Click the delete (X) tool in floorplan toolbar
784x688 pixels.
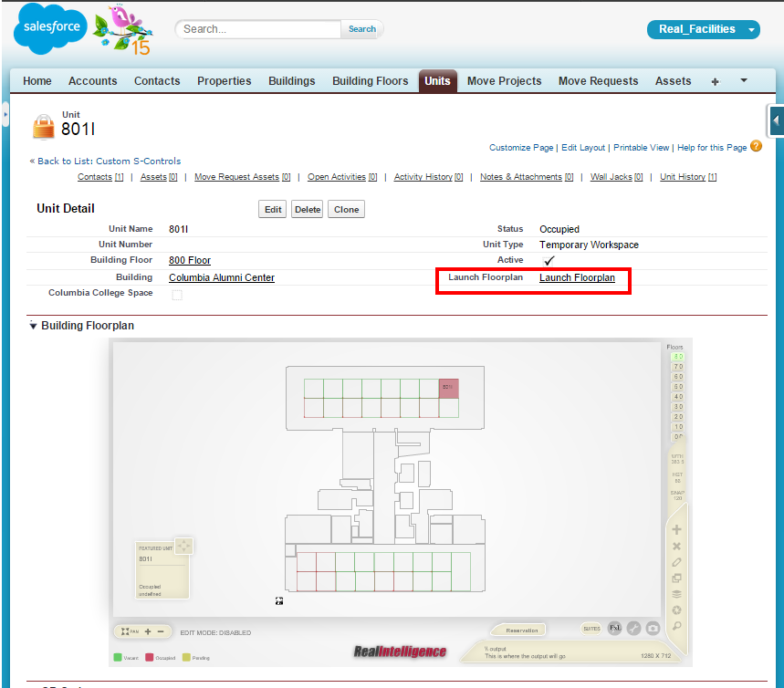click(676, 547)
